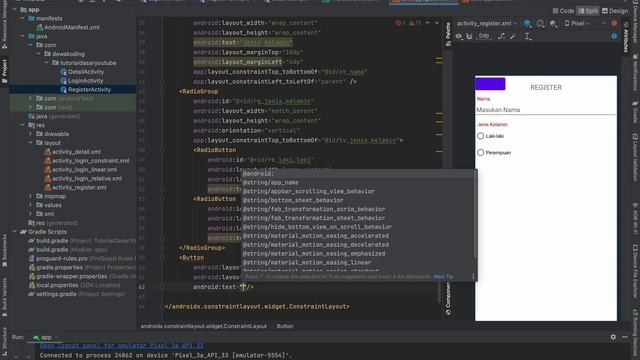640x360 pixels.
Task: Open the Build Variants tool window
Action: pyautogui.click(x=4, y=297)
